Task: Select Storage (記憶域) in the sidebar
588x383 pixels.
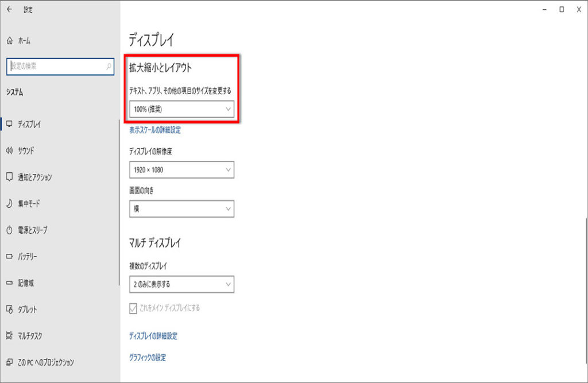Action: (x=26, y=283)
